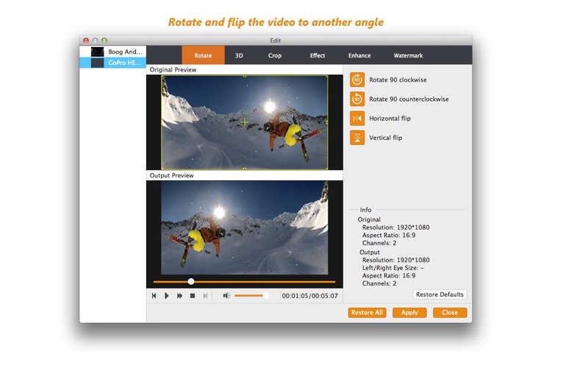Stop the video playback
This screenshot has width=588, height=368.
(x=193, y=296)
